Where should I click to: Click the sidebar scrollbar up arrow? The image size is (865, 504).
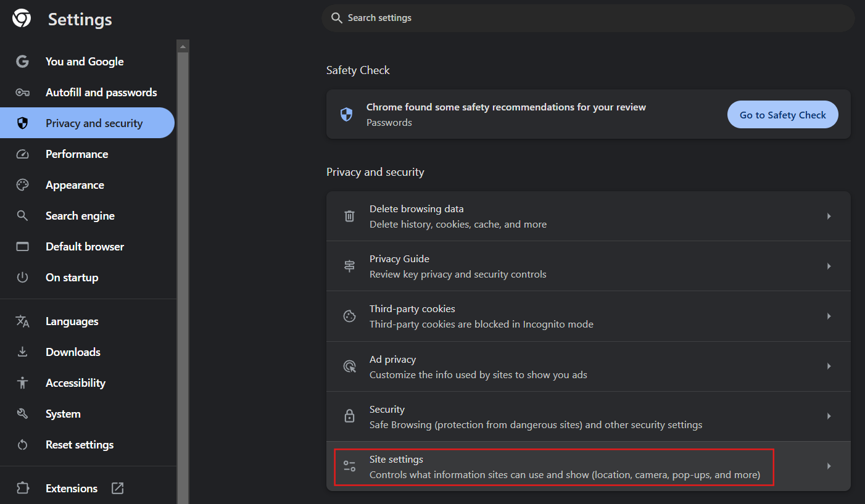[183, 46]
